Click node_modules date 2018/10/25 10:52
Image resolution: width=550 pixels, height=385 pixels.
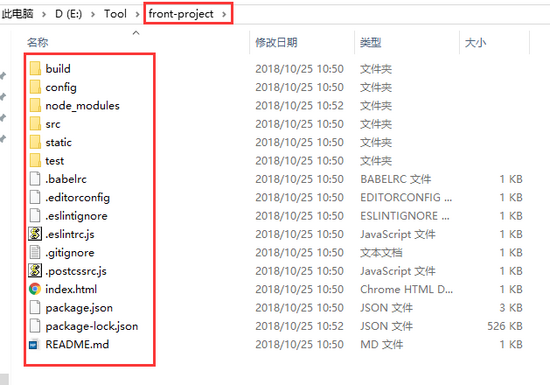coord(300,106)
